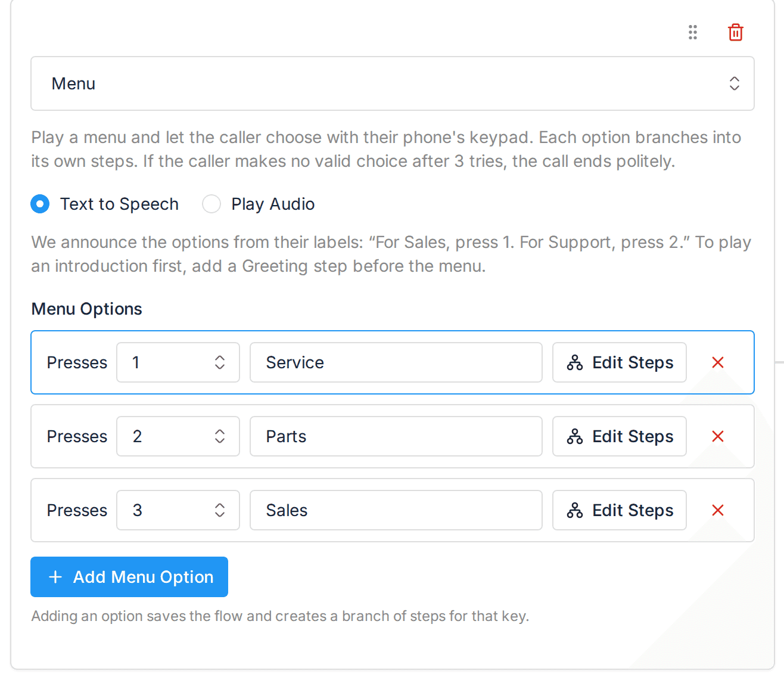
Task: Click the "We announce the options" help text
Action: point(391,254)
